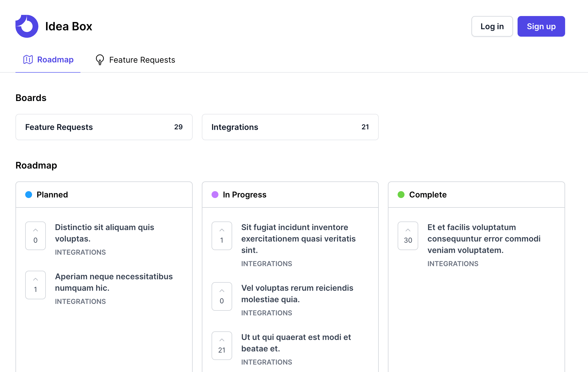
Task: Click the Idea Box logo icon
Action: point(27,26)
